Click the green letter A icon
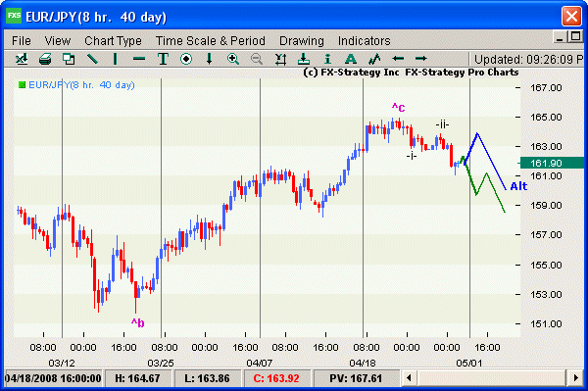Viewport: 588px width, 391px height. point(351,59)
